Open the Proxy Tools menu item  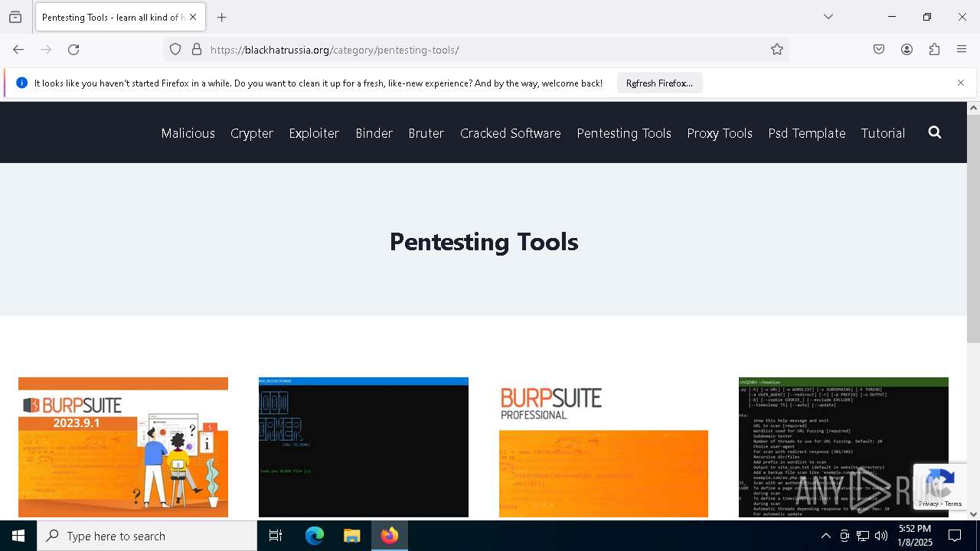coord(720,133)
